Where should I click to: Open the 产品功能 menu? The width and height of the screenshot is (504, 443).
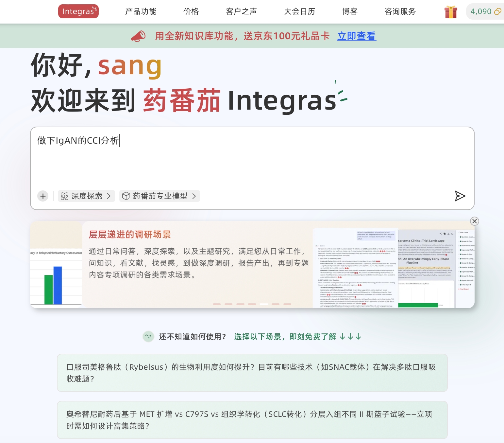tap(141, 11)
